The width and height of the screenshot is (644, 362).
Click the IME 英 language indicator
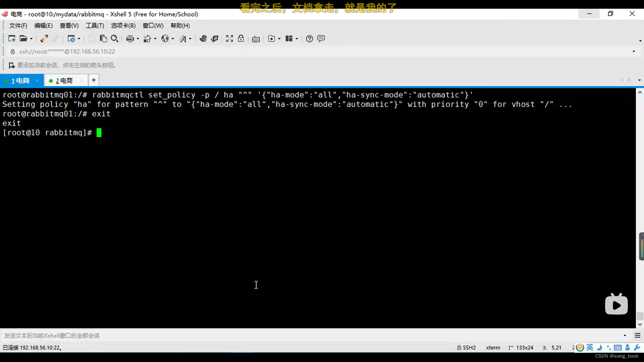pyautogui.click(x=590, y=348)
